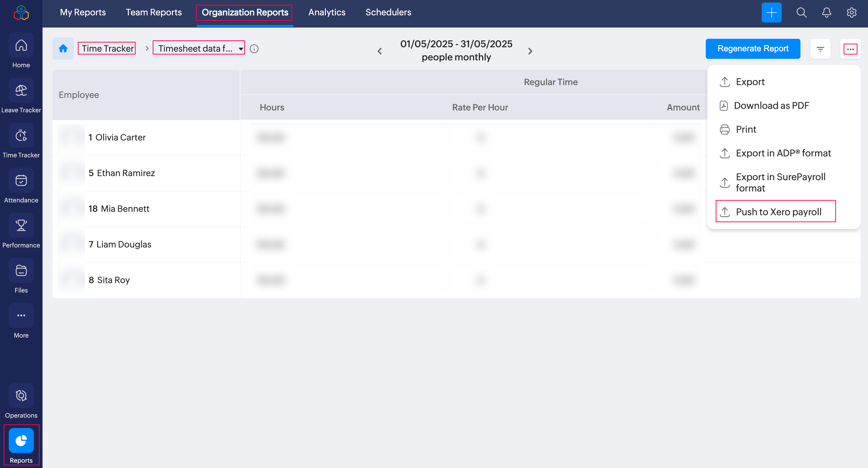
Task: Click the report info icon
Action: pyautogui.click(x=254, y=49)
